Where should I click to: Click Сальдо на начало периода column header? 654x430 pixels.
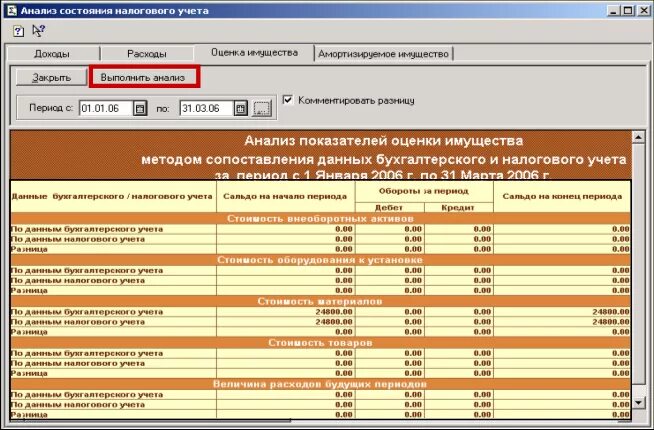[285, 196]
